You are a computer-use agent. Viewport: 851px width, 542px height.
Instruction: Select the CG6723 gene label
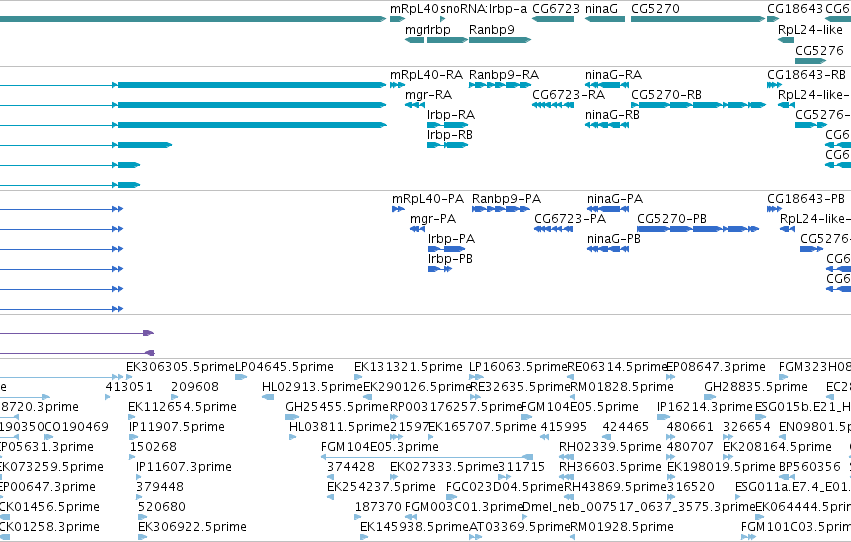pyautogui.click(x=556, y=9)
